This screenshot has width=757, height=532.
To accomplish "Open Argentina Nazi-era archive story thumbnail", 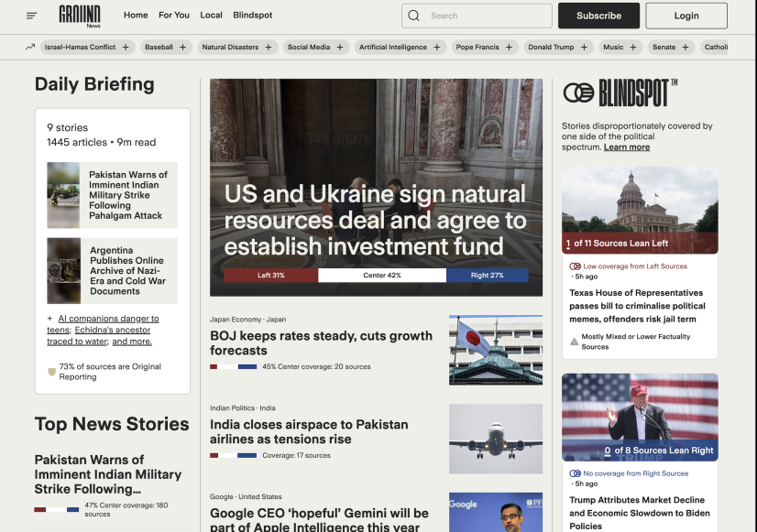I will pos(64,271).
